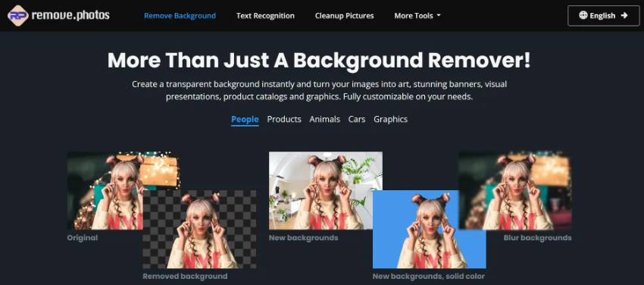Open Cleanup Pictures tool
Viewport: 644px width, 285px height.
coord(344,16)
